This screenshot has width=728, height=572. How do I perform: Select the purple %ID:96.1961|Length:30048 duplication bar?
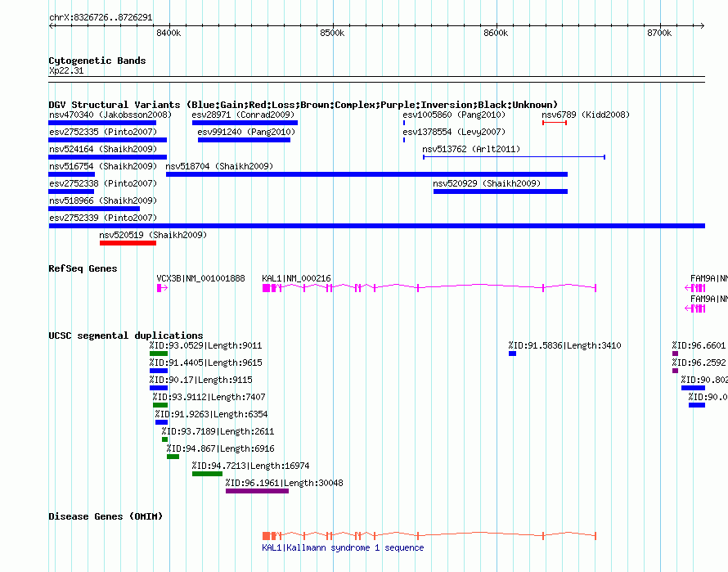257,491
